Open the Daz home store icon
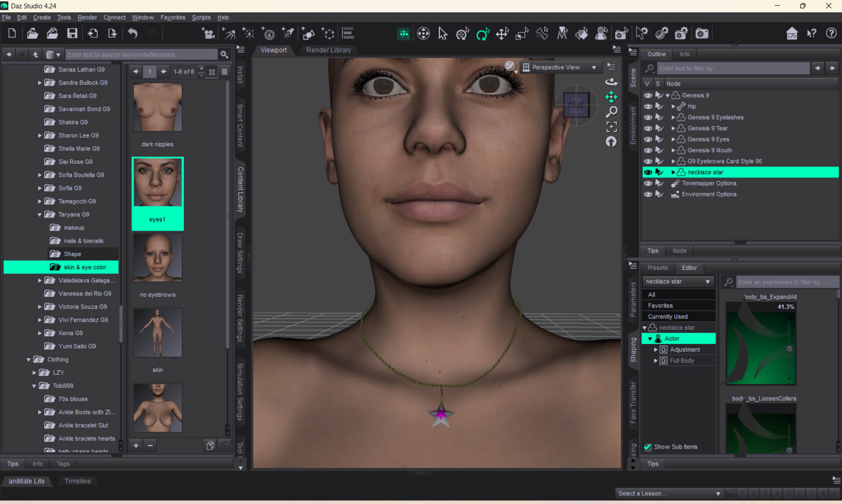Image resolution: width=842 pixels, height=504 pixels. (x=792, y=33)
